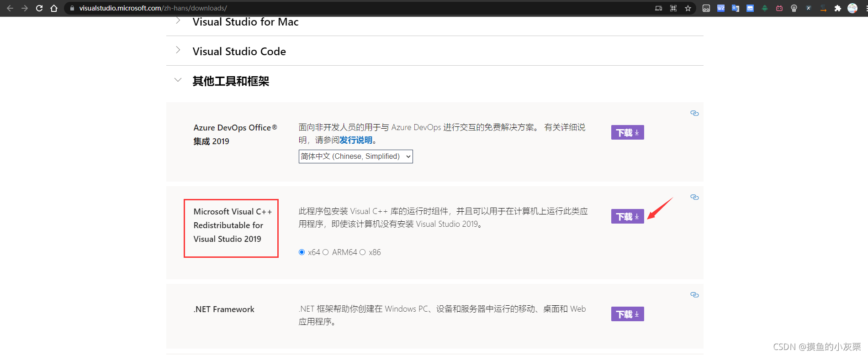Click the browser forward arrow
The height and width of the screenshot is (355, 868).
click(x=24, y=8)
